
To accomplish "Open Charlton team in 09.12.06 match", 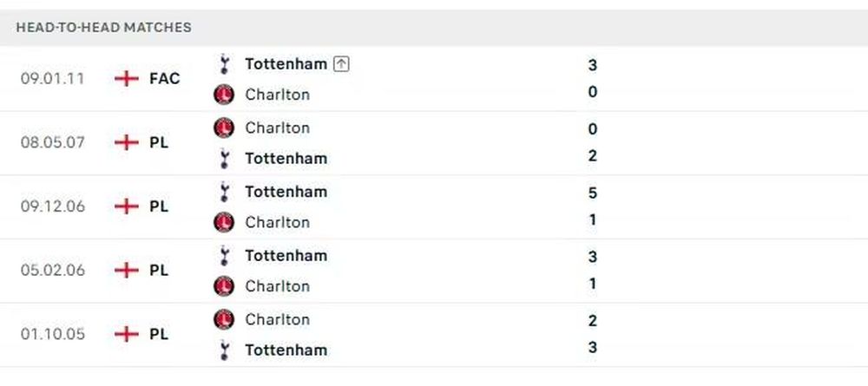I will tap(278, 222).
